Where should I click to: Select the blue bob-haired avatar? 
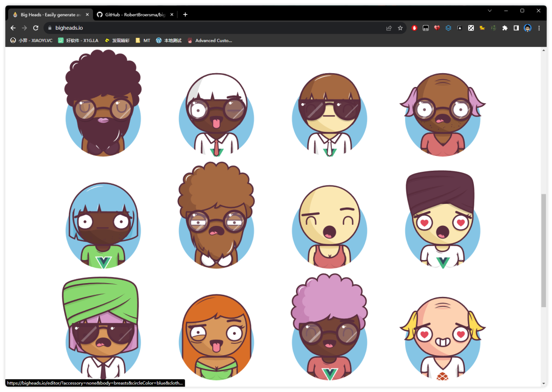coord(103,225)
